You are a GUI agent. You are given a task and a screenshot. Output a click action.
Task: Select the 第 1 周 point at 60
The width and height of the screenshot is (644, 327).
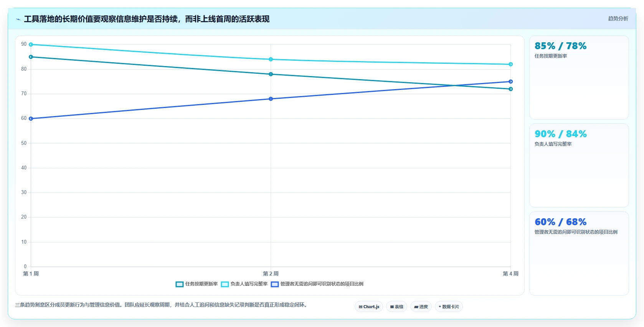click(31, 119)
